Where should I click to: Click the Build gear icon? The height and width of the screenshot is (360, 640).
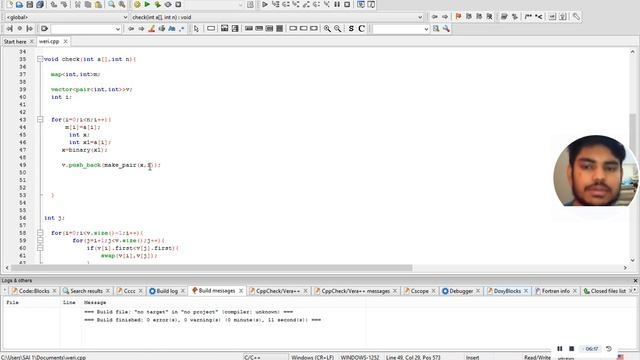[x=137, y=4]
